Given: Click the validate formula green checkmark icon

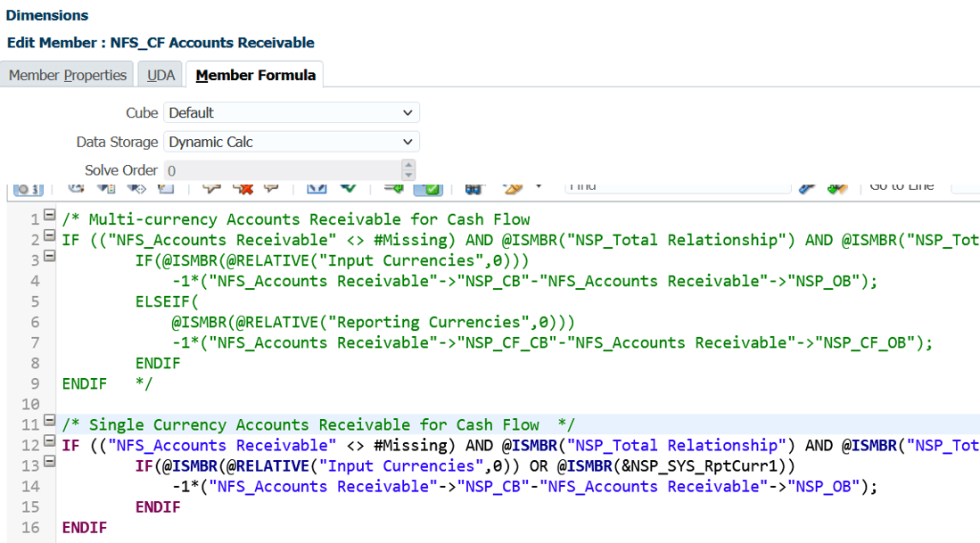Looking at the screenshot, I should (x=348, y=187).
